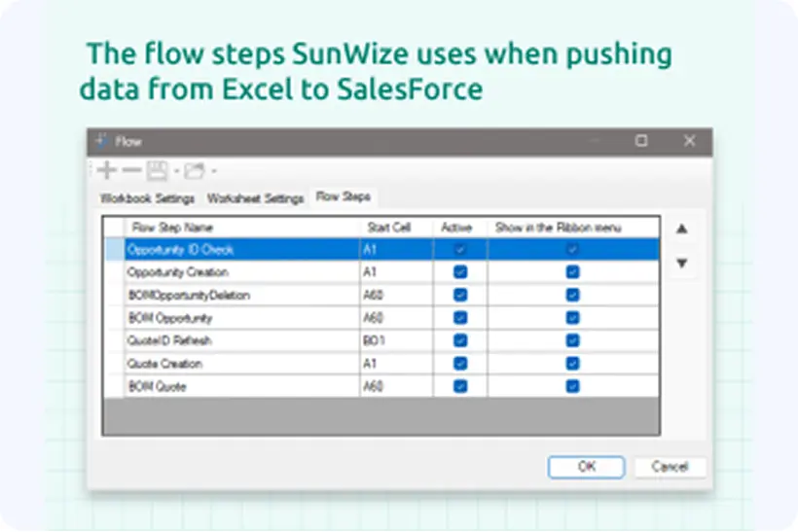Image resolution: width=798 pixels, height=532 pixels.
Task: Click the add flow step plus icon
Action: click(107, 171)
